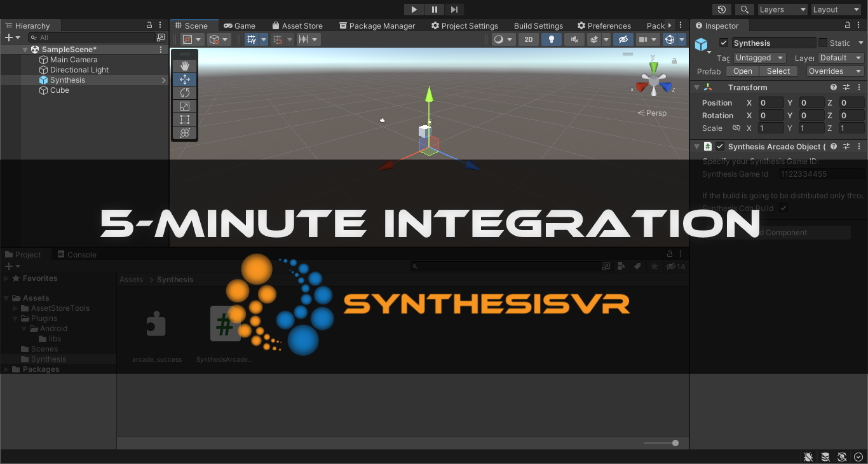This screenshot has height=464, width=868.
Task: Click the scene orientation gizmo cube
Action: pyautogui.click(x=654, y=81)
